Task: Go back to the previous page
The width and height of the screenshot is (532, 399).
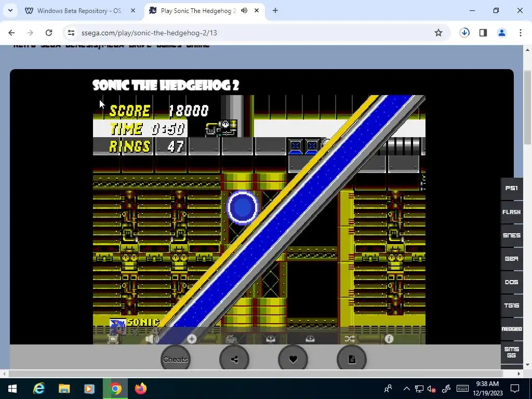Action: click(11, 33)
